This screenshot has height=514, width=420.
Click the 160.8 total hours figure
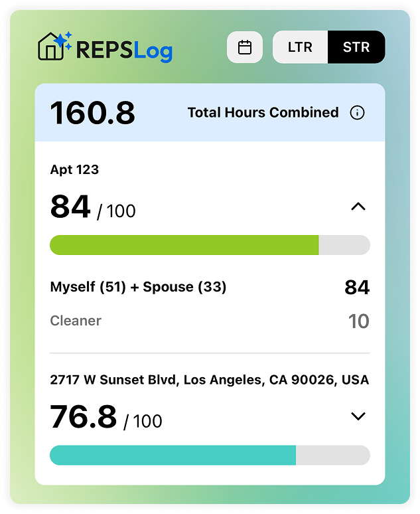pyautogui.click(x=92, y=113)
